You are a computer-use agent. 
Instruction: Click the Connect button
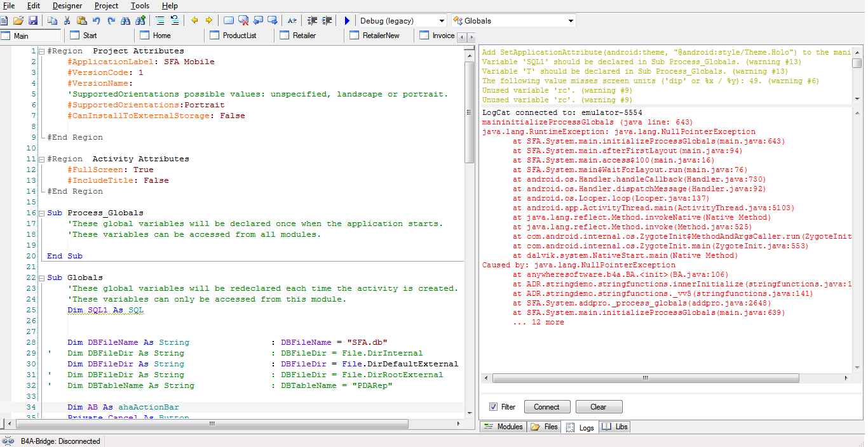(x=546, y=407)
